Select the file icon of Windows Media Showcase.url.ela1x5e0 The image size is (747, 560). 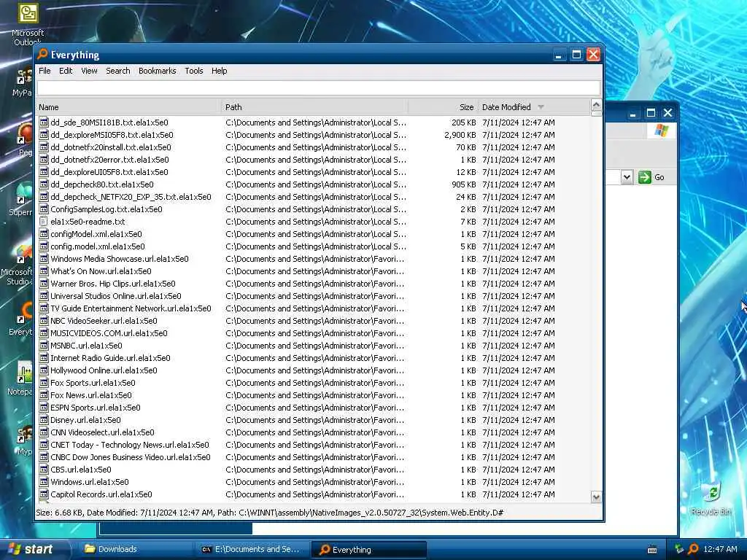coord(44,259)
